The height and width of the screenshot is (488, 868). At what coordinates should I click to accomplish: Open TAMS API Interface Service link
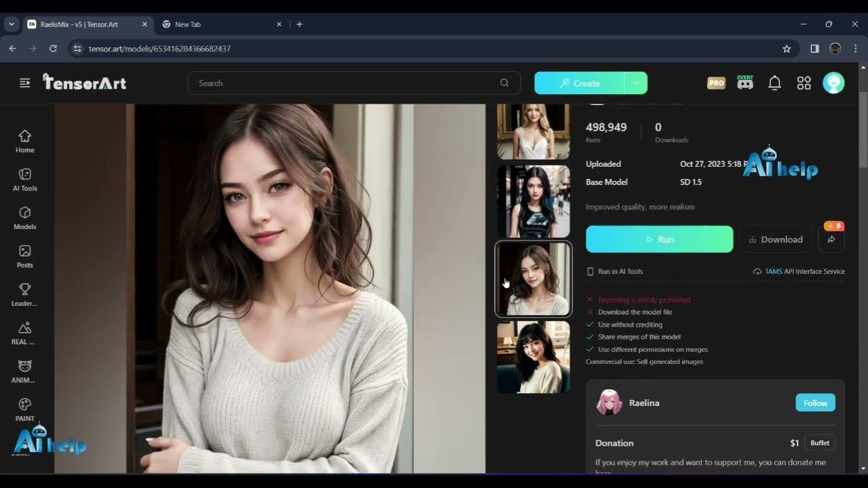(x=800, y=271)
